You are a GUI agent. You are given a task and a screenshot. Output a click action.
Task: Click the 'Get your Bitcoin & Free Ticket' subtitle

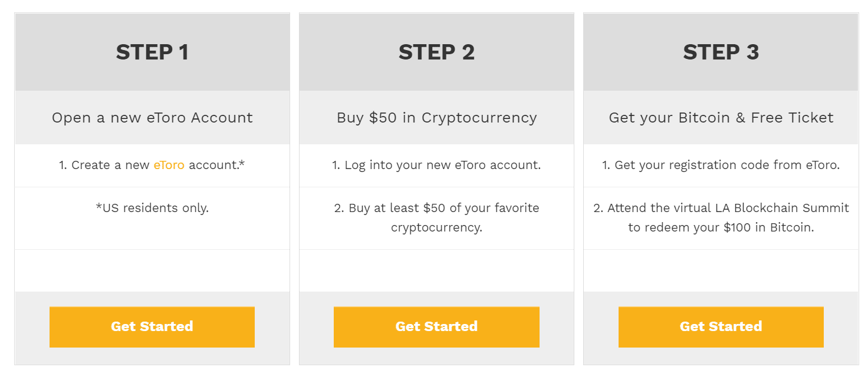click(x=721, y=118)
